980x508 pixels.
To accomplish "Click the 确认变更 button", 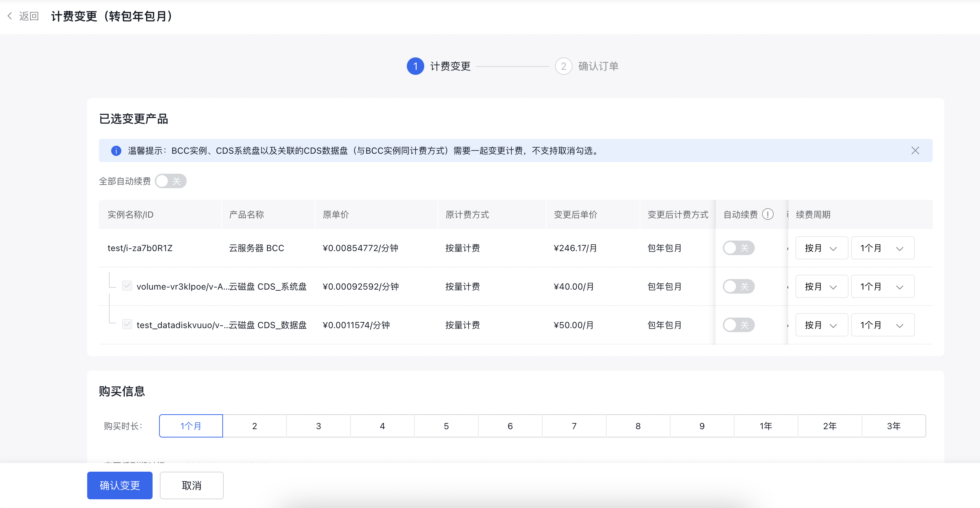I will (120, 485).
